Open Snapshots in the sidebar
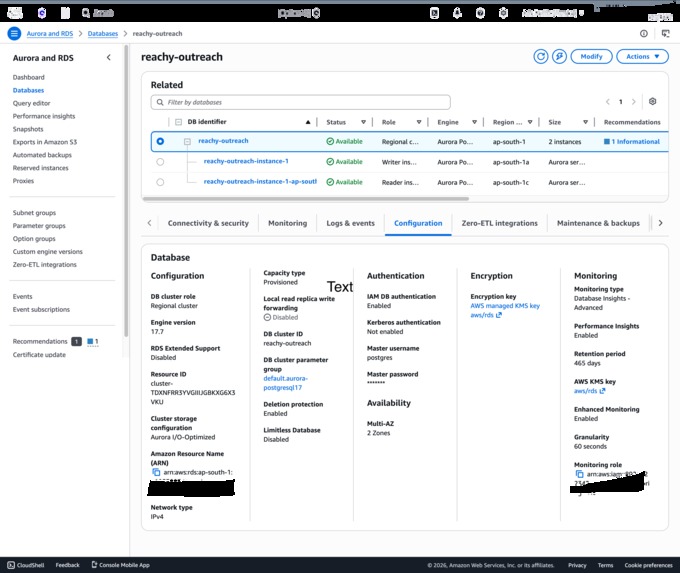The image size is (680, 573). tap(28, 129)
